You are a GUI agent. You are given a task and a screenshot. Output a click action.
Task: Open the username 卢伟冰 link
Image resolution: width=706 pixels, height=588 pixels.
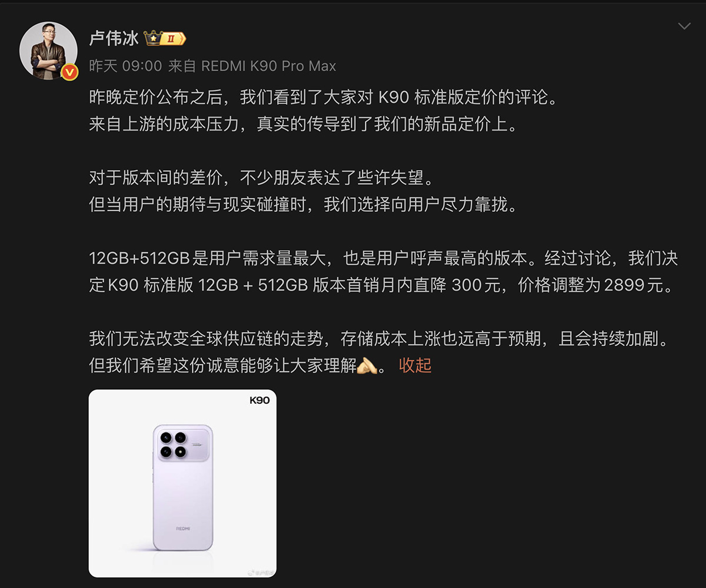[x=114, y=39]
